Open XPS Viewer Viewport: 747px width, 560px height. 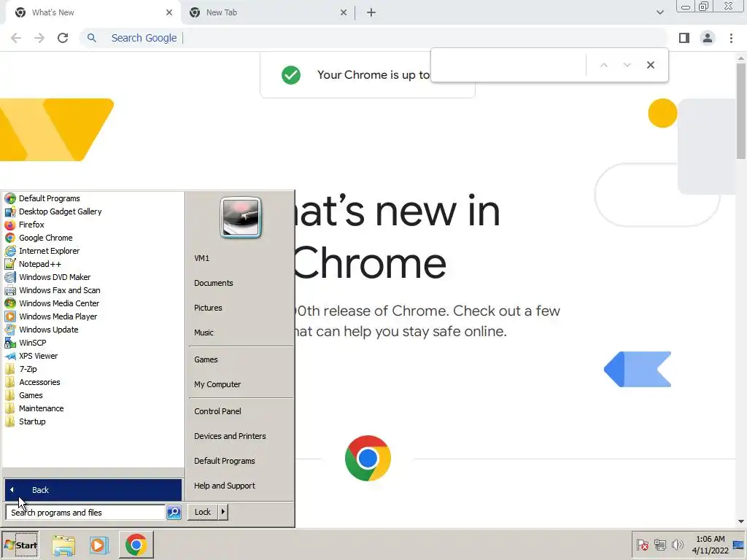click(38, 356)
